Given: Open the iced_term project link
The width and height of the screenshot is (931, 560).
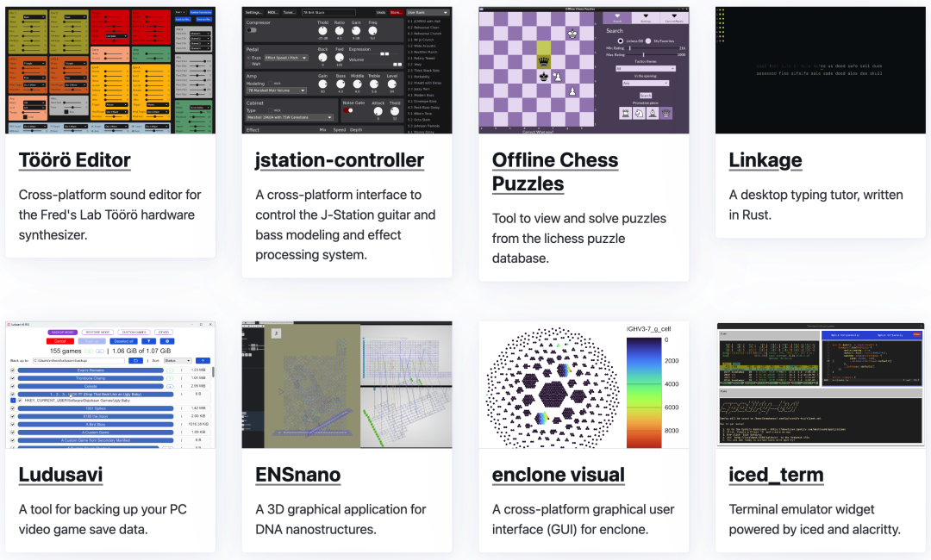Looking at the screenshot, I should coord(776,475).
